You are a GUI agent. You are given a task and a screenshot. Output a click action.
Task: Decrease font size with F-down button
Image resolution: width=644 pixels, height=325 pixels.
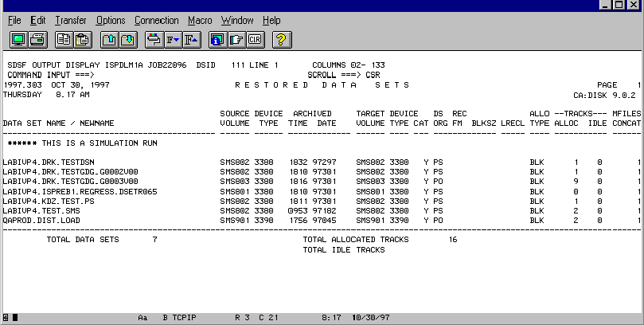[x=172, y=38]
